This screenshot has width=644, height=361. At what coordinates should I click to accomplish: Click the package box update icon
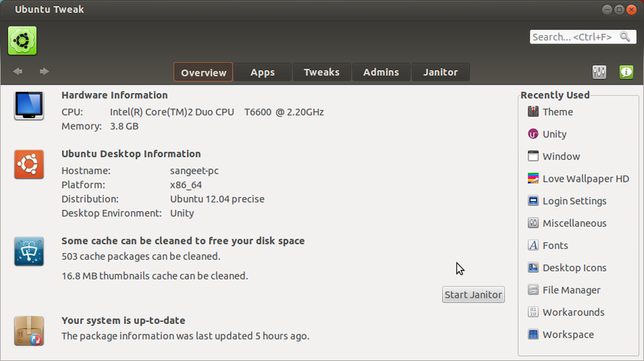(x=29, y=330)
